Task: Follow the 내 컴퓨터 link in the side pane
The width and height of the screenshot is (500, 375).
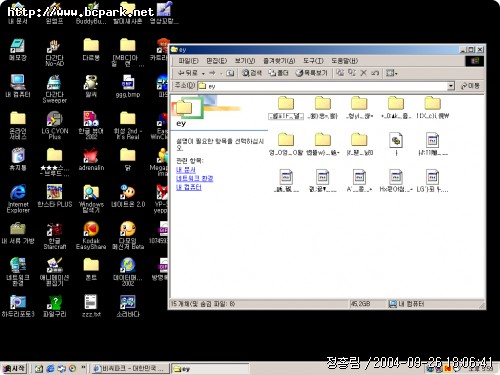Action: coord(189,187)
